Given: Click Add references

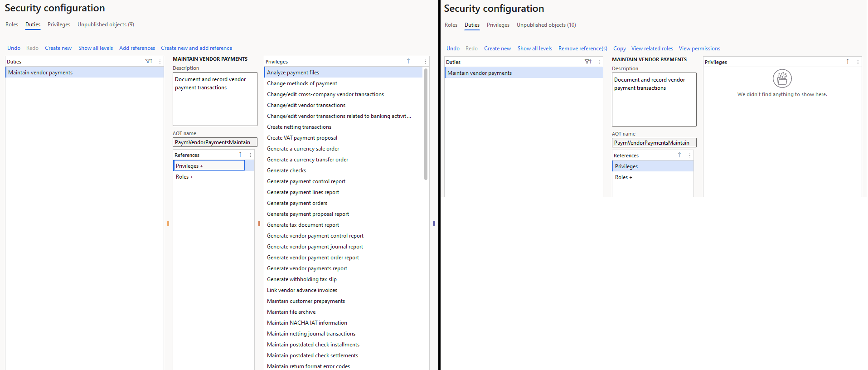Looking at the screenshot, I should [137, 48].
